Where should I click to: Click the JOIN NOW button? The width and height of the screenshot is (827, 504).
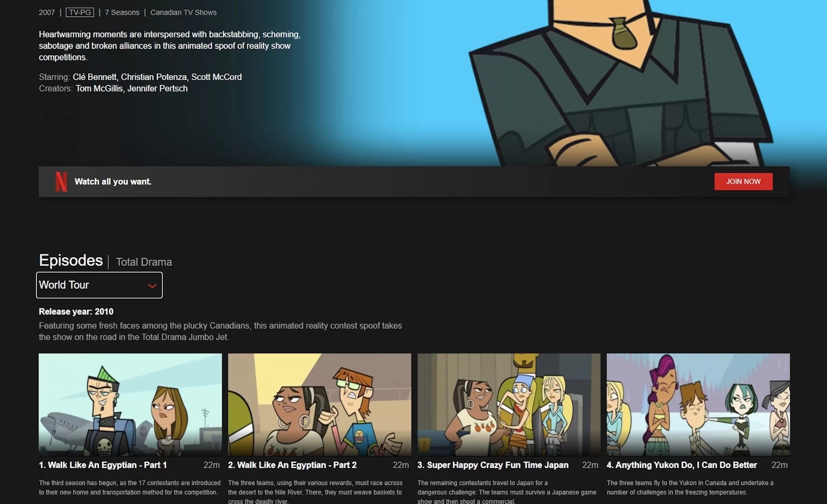[x=743, y=182]
